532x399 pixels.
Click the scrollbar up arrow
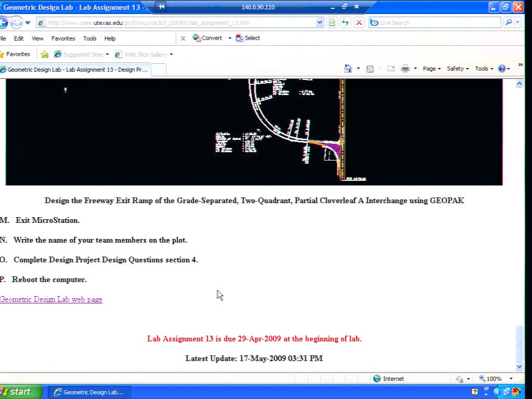(x=520, y=84)
